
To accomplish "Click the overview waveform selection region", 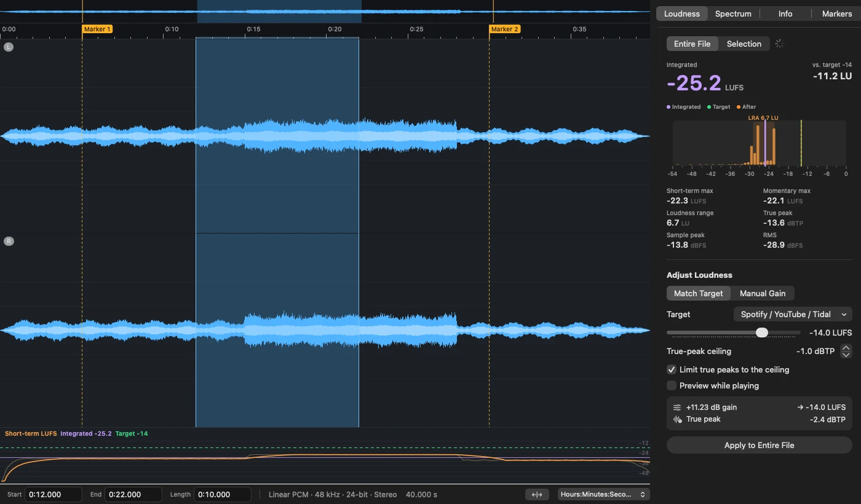I will [x=279, y=11].
